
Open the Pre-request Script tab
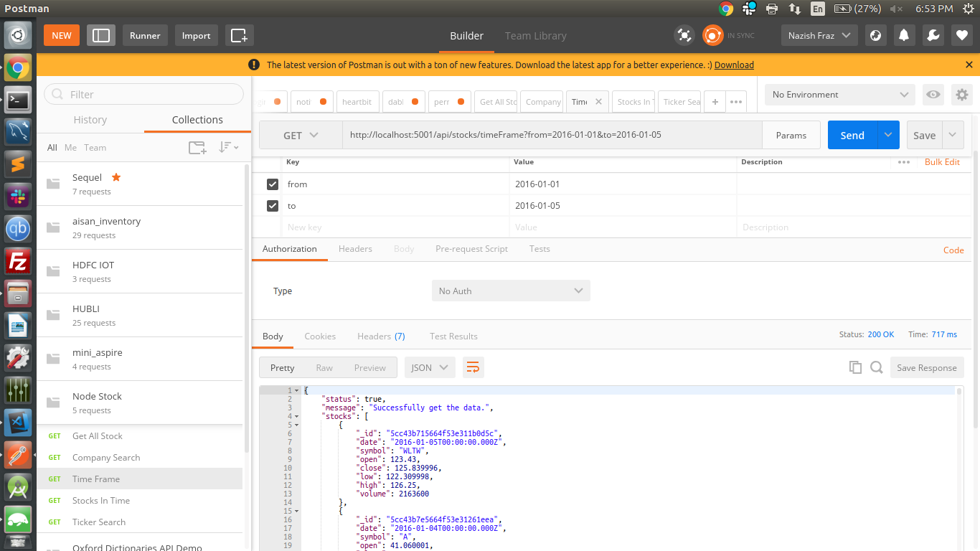pos(471,249)
